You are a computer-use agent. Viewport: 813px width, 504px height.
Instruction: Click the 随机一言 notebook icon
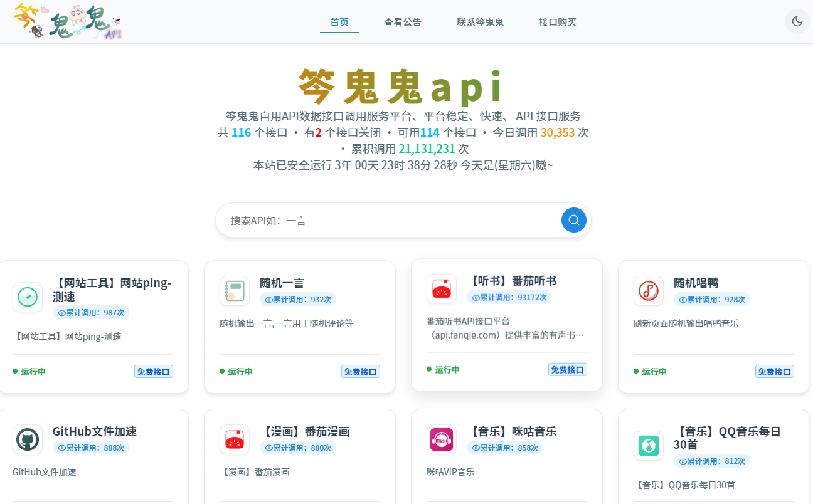(x=235, y=291)
